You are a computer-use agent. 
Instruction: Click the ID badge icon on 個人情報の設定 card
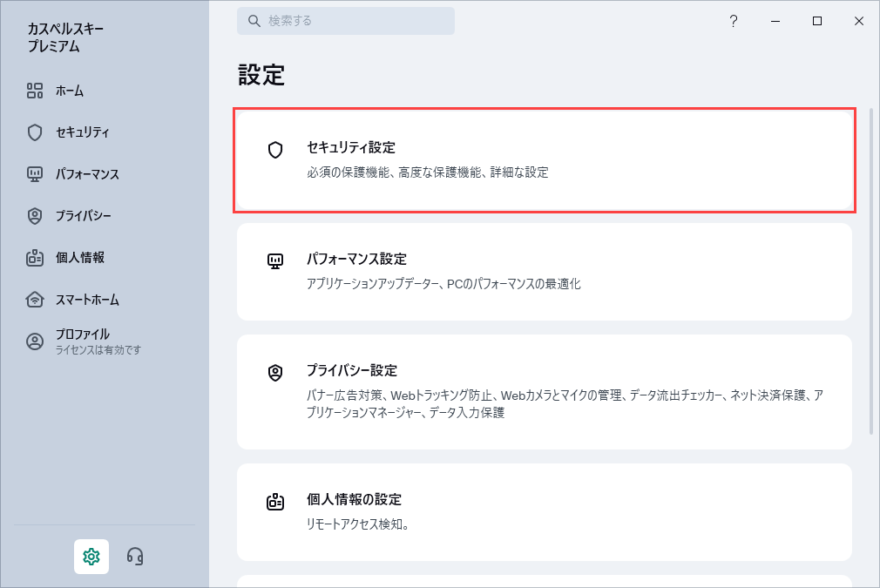[275, 500]
